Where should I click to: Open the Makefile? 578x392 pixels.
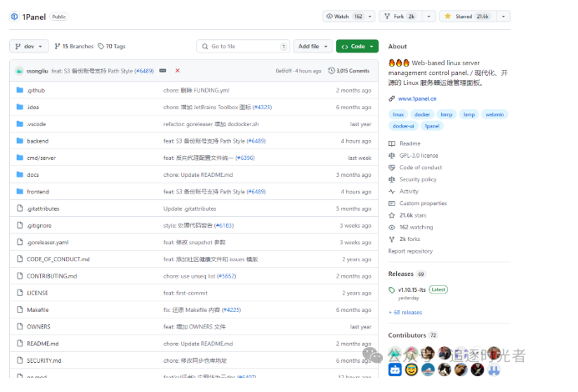38,310
